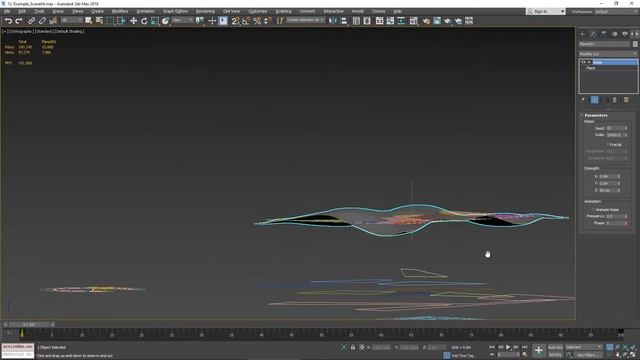Select the Select and Place tool
The width and height of the screenshot is (640, 360).
pyautogui.click(x=165, y=21)
